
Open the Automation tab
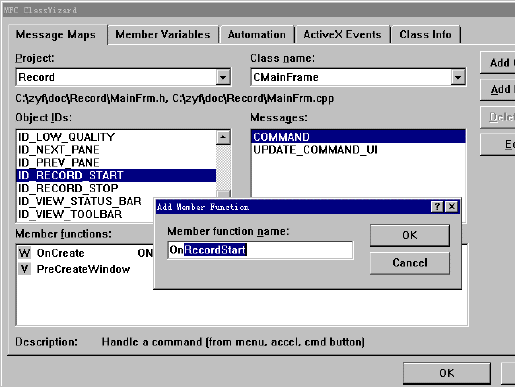tap(257, 35)
